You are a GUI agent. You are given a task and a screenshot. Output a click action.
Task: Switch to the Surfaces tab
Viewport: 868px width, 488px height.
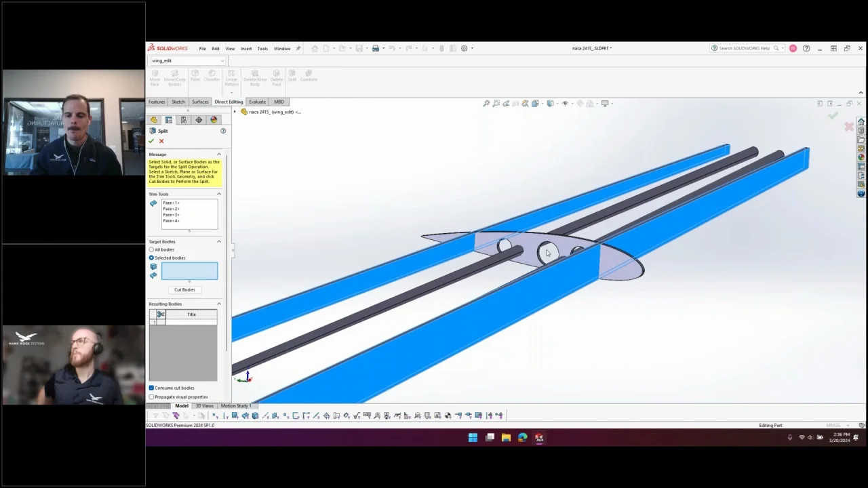tap(200, 102)
